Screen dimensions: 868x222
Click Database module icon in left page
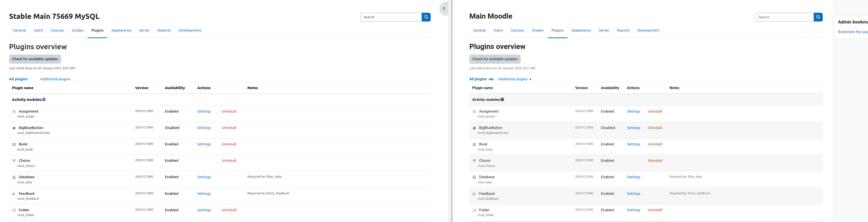(14, 177)
